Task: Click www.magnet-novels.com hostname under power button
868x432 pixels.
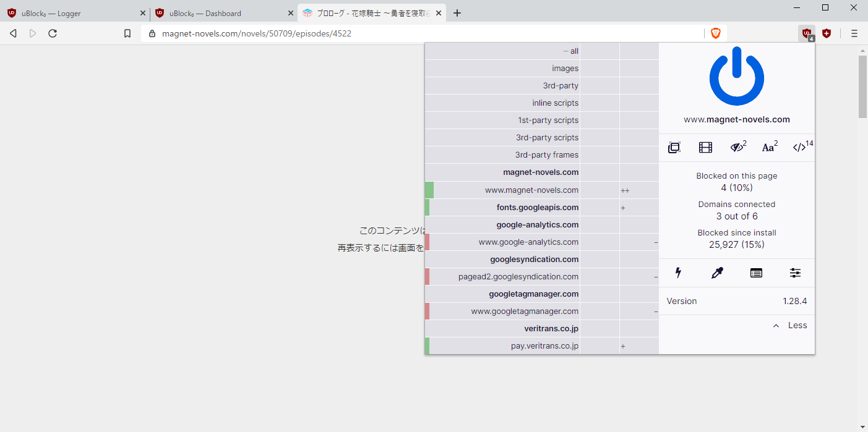Action: pyautogui.click(x=737, y=119)
